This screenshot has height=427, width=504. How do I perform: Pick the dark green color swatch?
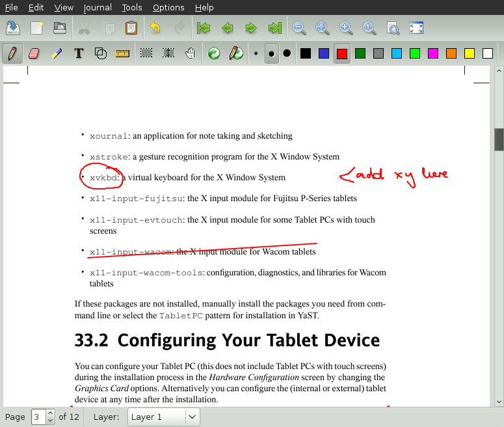[x=360, y=53]
